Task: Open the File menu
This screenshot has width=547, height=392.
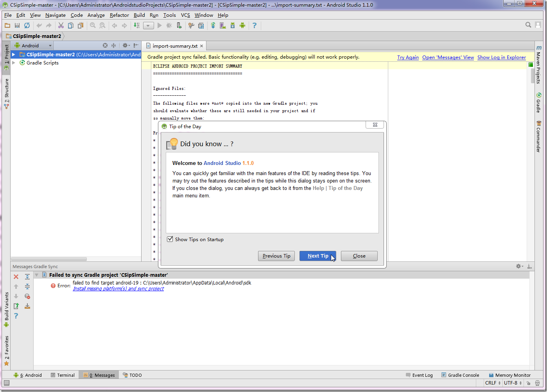Action: [x=8, y=15]
